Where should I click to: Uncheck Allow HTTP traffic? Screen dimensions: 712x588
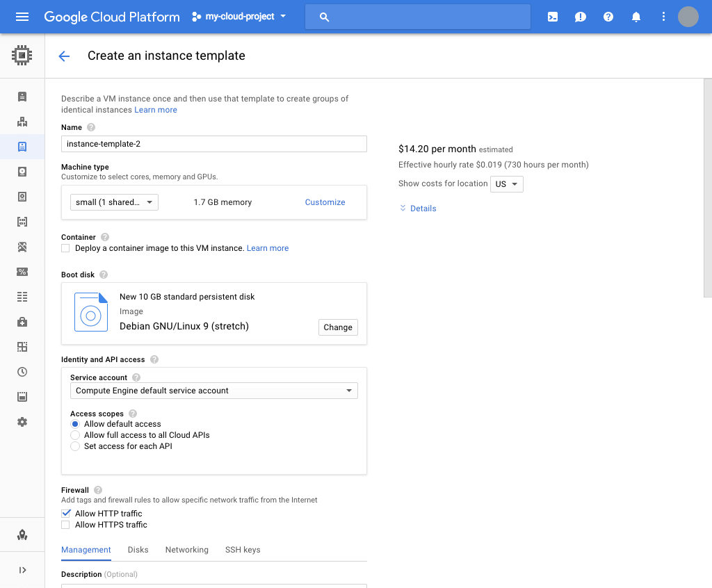(66, 514)
